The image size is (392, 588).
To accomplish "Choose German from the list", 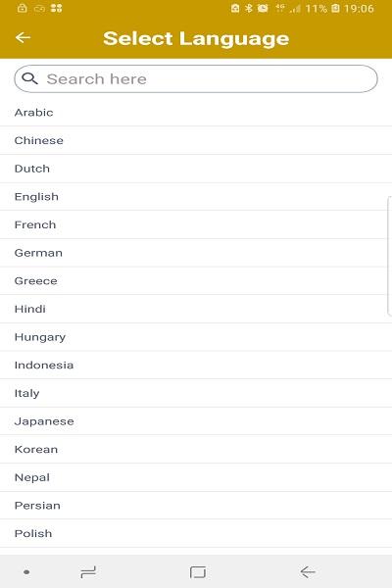I will (x=196, y=253).
